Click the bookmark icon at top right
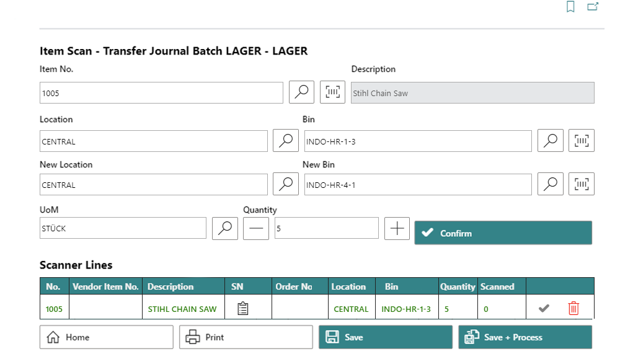The image size is (633, 364). pyautogui.click(x=570, y=6)
